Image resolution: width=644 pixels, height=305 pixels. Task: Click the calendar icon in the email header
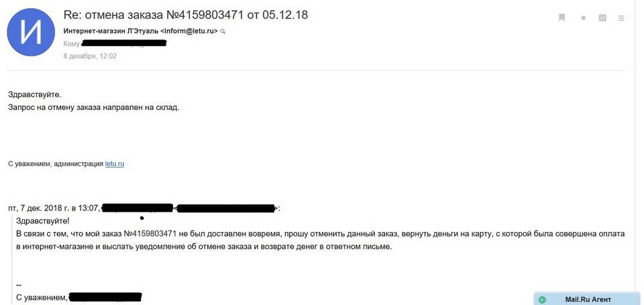coord(602,18)
